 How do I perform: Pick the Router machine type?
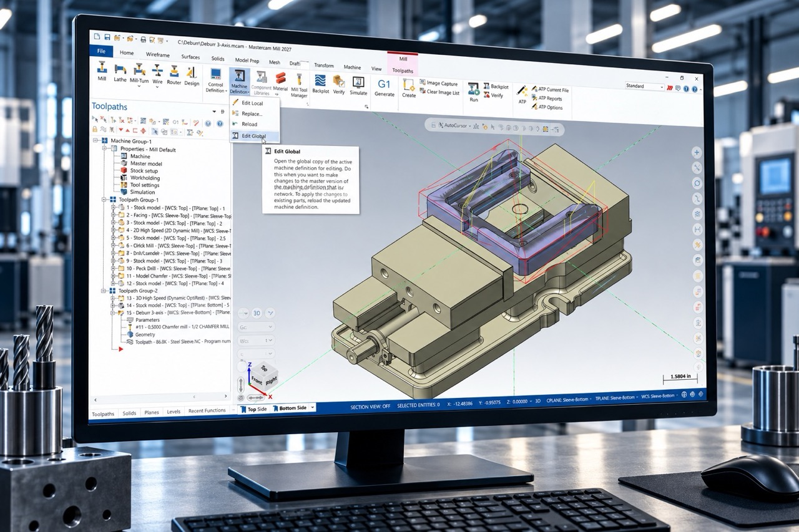174,74
